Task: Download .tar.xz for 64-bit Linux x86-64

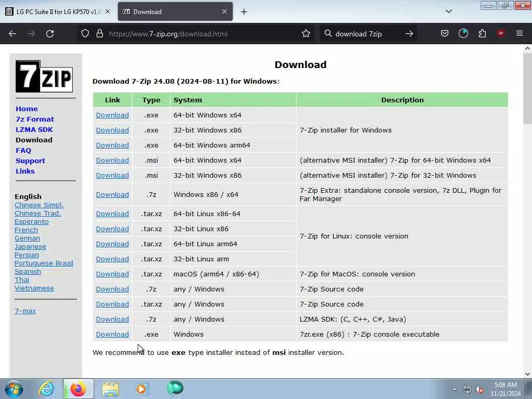Action: pos(112,214)
